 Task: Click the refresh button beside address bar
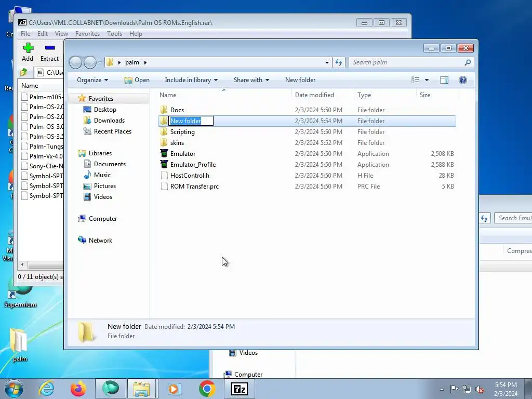(339, 62)
